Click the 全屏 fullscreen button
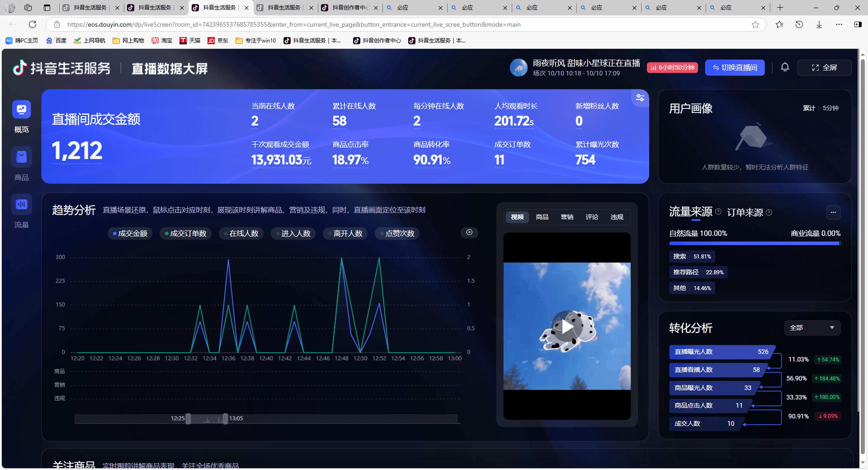868x470 pixels. (825, 68)
